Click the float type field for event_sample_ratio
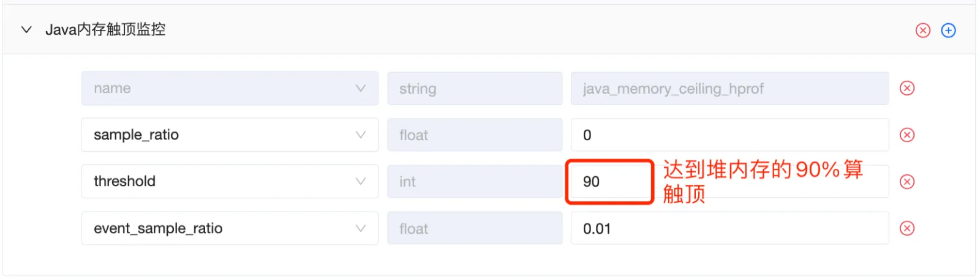 474,228
